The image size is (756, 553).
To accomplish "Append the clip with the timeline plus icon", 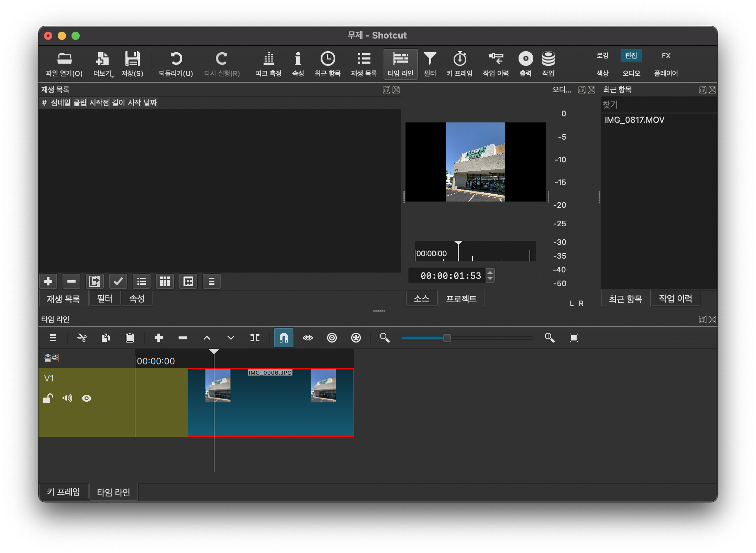I will tap(159, 338).
